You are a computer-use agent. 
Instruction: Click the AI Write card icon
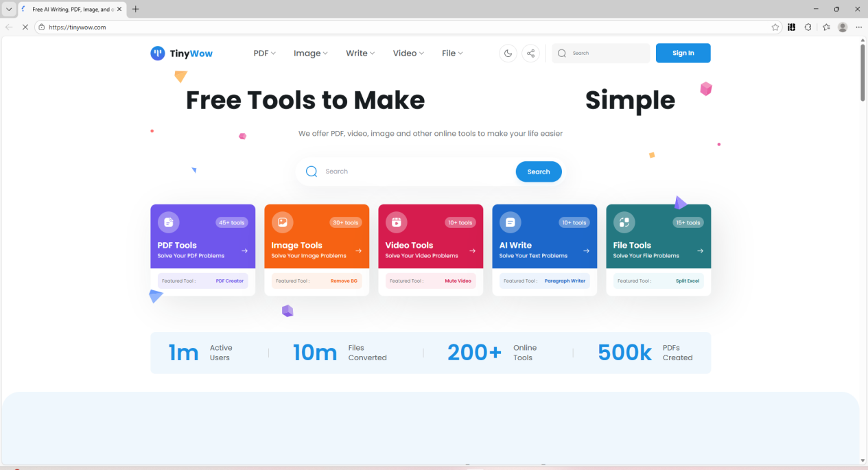pos(510,222)
